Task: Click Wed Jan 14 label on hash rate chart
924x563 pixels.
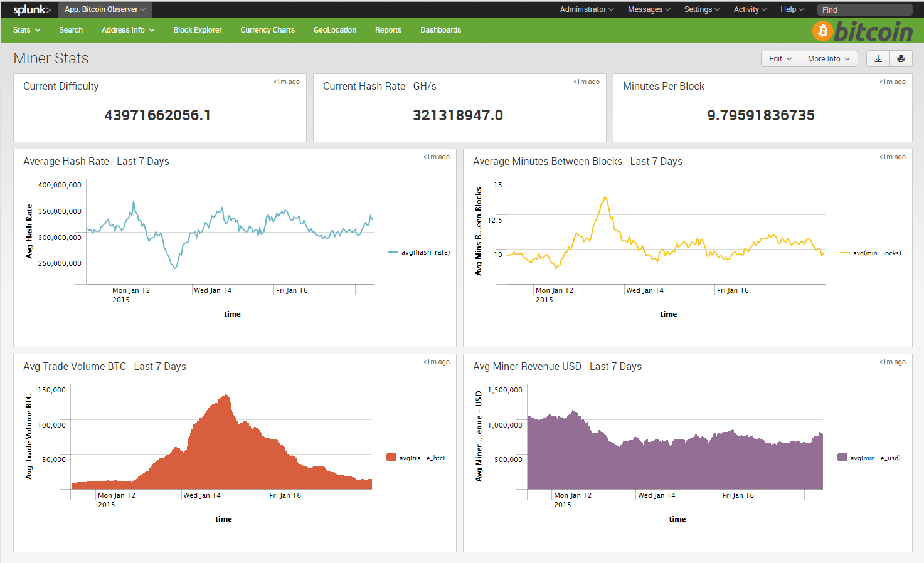Action: coord(213,290)
